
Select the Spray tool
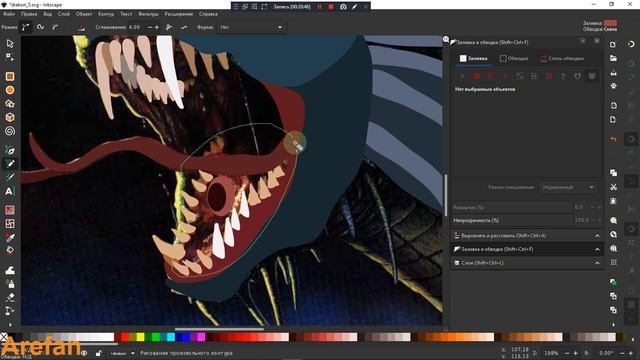pos(10,283)
